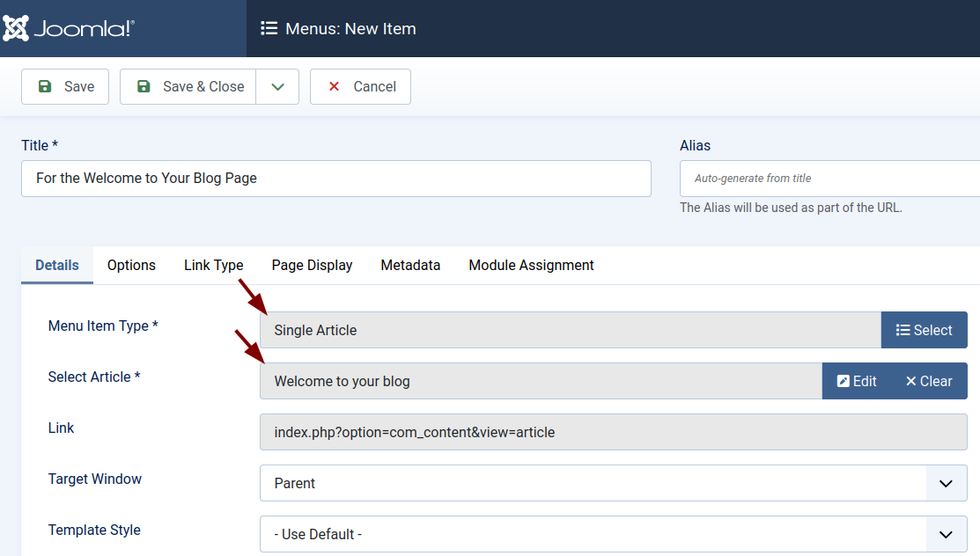The width and height of the screenshot is (980, 556).
Task: Open the Link Type tab
Action: (213, 265)
